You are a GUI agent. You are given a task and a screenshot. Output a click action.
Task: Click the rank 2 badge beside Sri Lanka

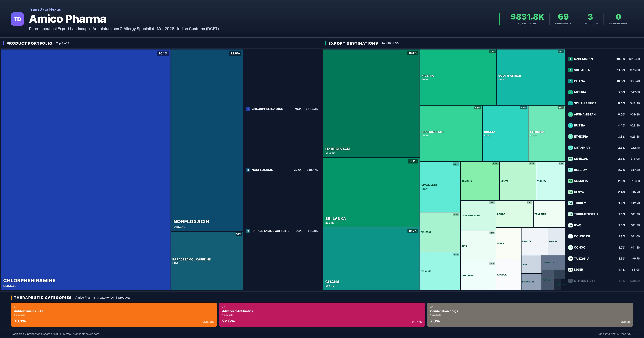tap(571, 70)
